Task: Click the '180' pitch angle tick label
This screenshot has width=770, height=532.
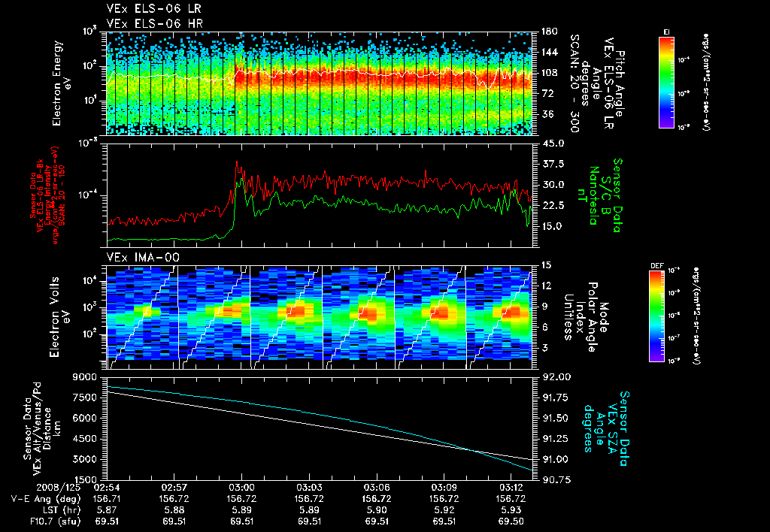Action: [x=550, y=32]
